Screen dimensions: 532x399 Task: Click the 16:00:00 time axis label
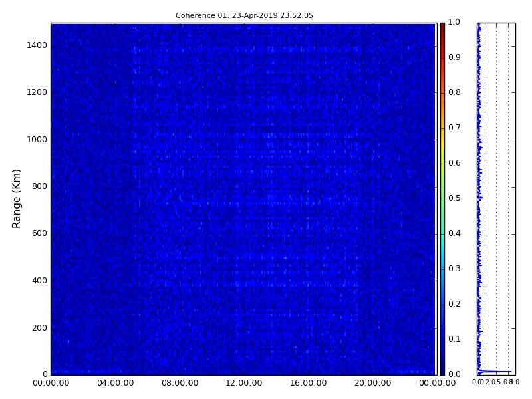[x=309, y=383]
